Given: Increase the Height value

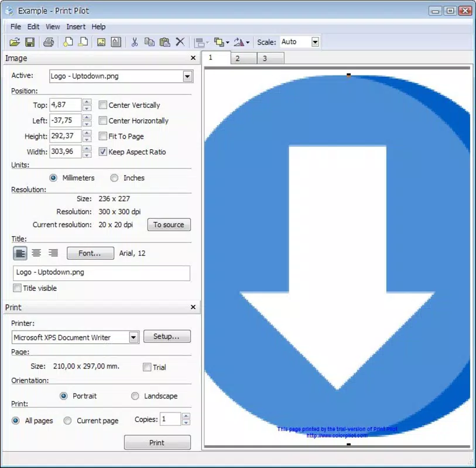Looking at the screenshot, I should pyautogui.click(x=87, y=133).
